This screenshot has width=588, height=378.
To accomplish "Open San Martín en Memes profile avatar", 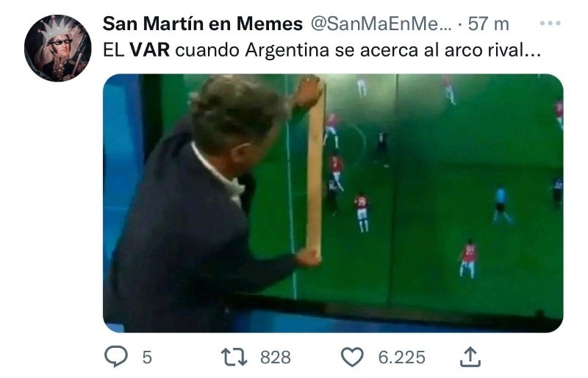I will pos(58,48).
